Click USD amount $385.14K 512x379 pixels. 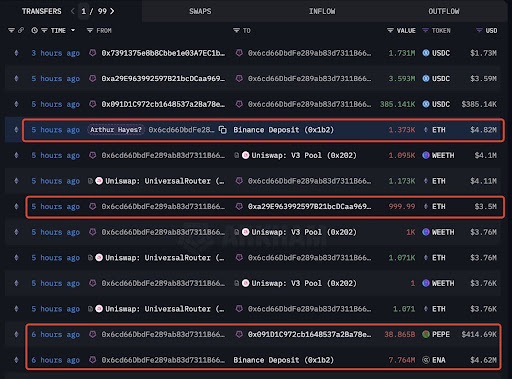tap(479, 104)
